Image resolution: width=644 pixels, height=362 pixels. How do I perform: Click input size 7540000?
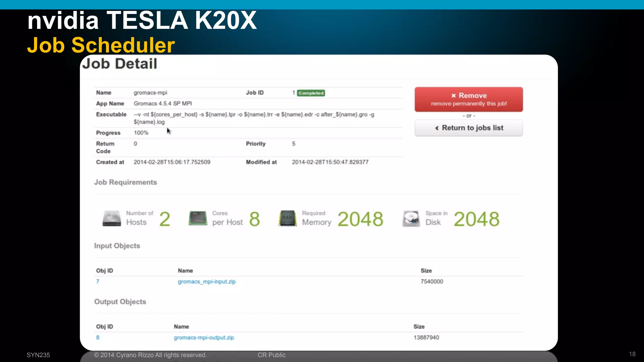(432, 282)
